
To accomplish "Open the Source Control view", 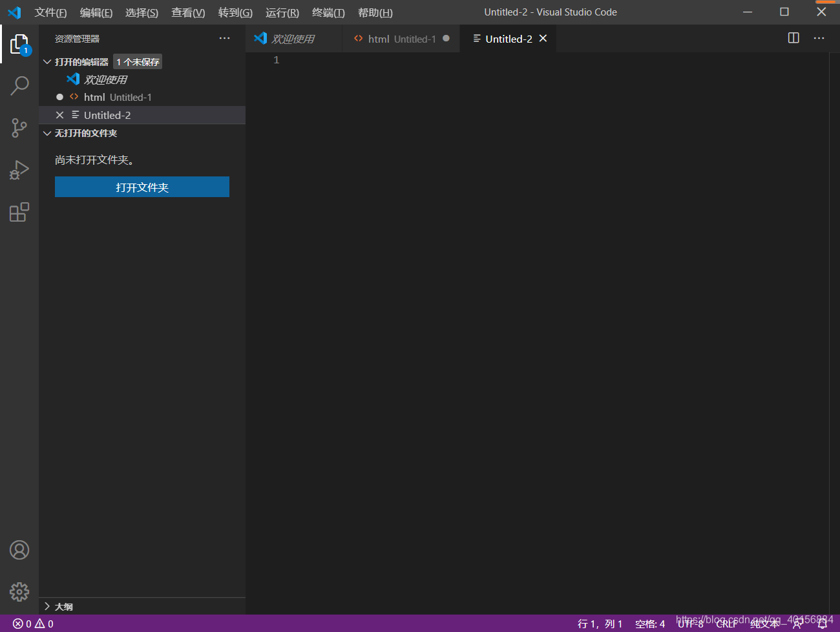I will tap(19, 127).
